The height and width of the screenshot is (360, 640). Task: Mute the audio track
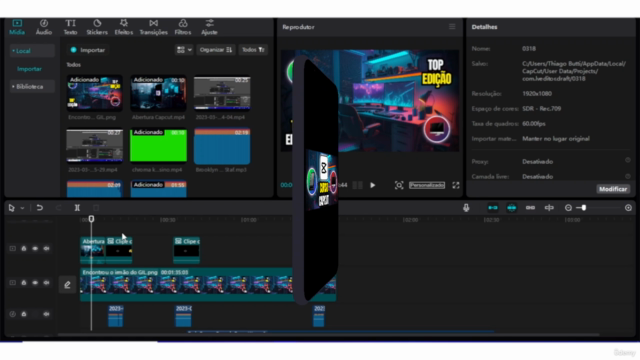pyautogui.click(x=47, y=314)
